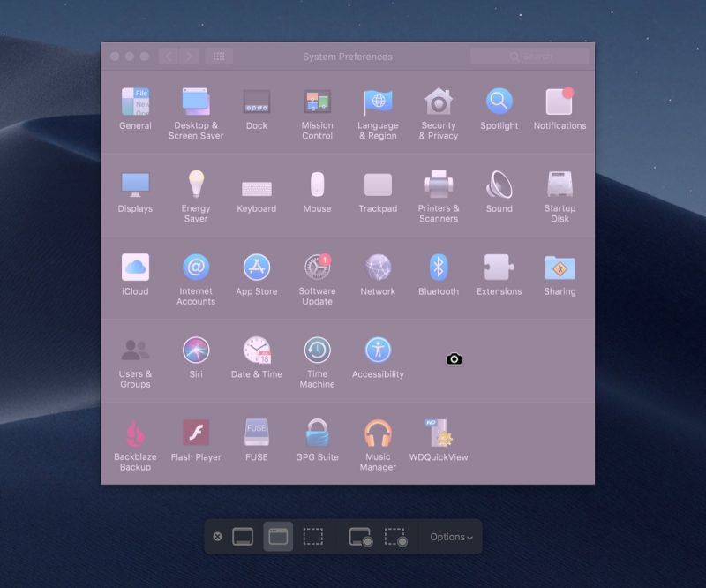Dismiss the screenshot toolbar with its X button
The height and width of the screenshot is (588, 706).
(219, 536)
